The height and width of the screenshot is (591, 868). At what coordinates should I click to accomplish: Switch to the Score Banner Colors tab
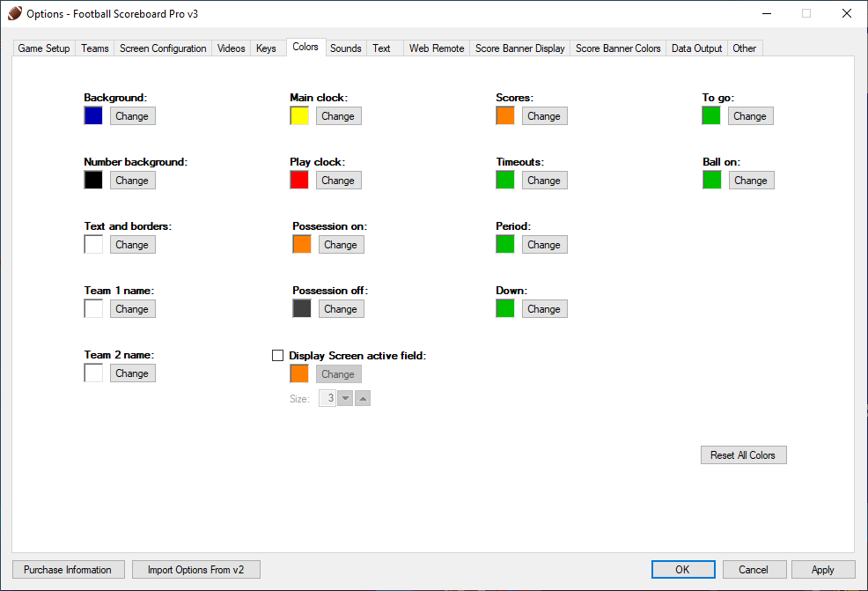[x=618, y=48]
